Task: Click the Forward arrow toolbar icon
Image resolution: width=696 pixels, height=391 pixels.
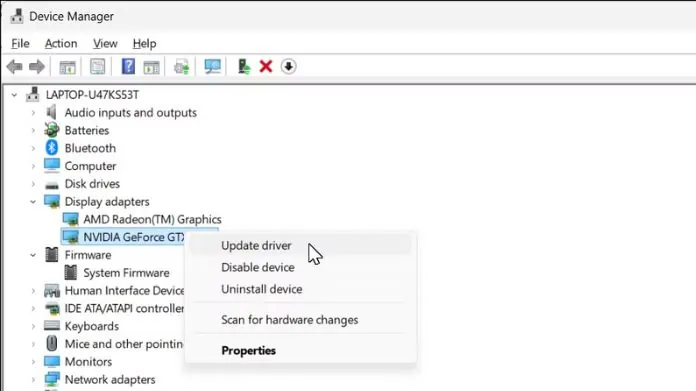Action: (37, 67)
